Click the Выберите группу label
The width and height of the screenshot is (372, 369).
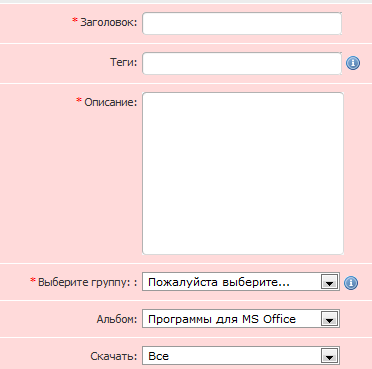tap(87, 282)
